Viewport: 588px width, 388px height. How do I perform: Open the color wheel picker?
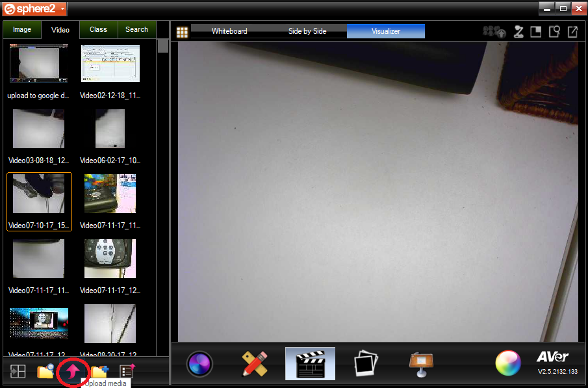pos(508,363)
